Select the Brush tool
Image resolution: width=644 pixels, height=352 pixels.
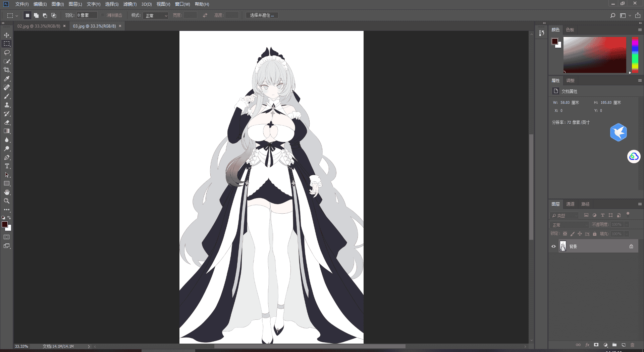(x=7, y=96)
